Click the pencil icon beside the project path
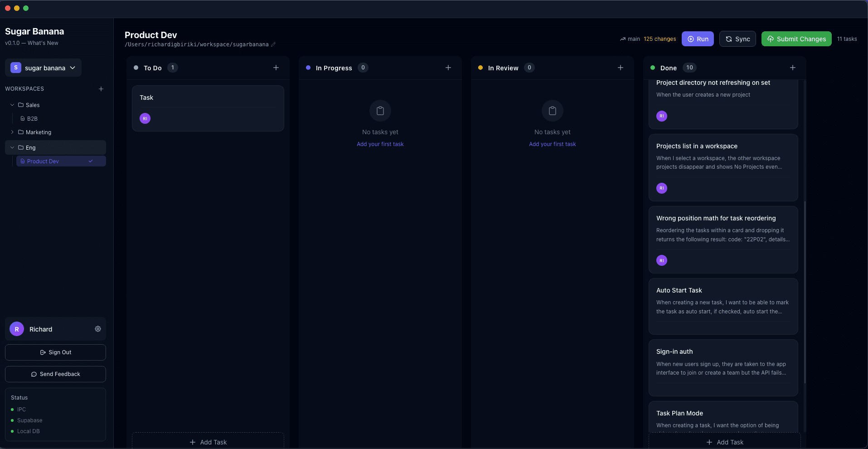868x449 pixels. (274, 44)
